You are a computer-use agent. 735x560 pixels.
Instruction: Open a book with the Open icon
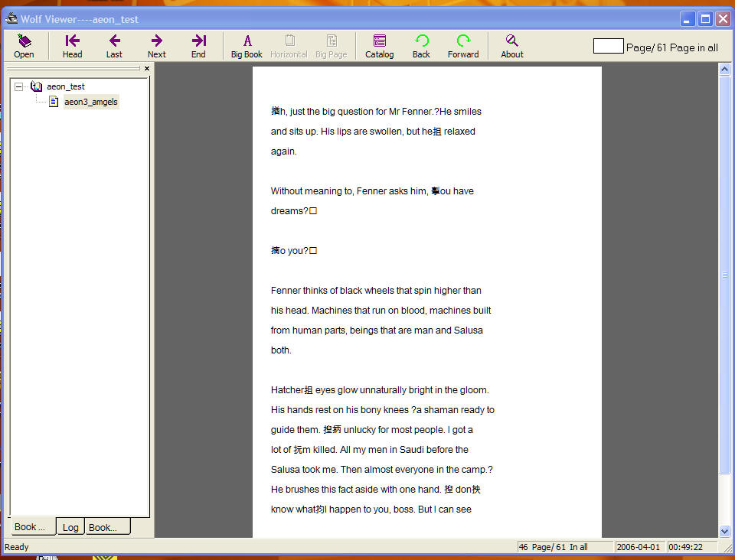click(x=24, y=46)
